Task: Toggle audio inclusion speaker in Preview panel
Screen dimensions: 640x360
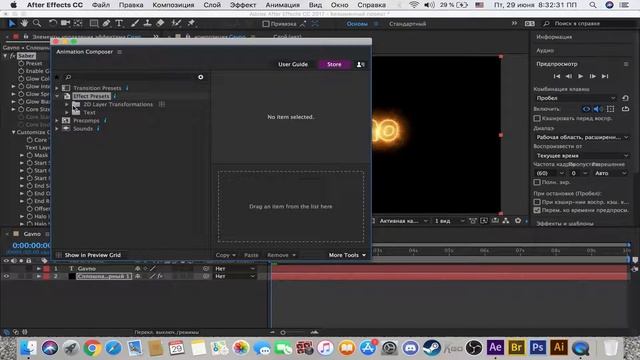Action: click(598, 109)
